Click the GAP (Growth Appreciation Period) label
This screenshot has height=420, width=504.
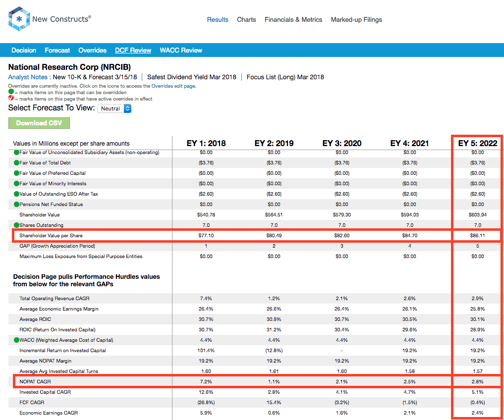click(57, 246)
